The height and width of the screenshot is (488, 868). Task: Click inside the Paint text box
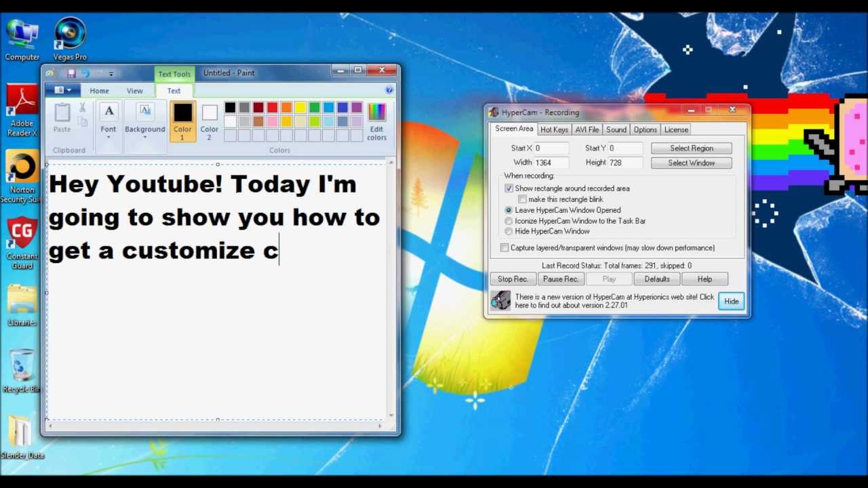click(x=217, y=291)
